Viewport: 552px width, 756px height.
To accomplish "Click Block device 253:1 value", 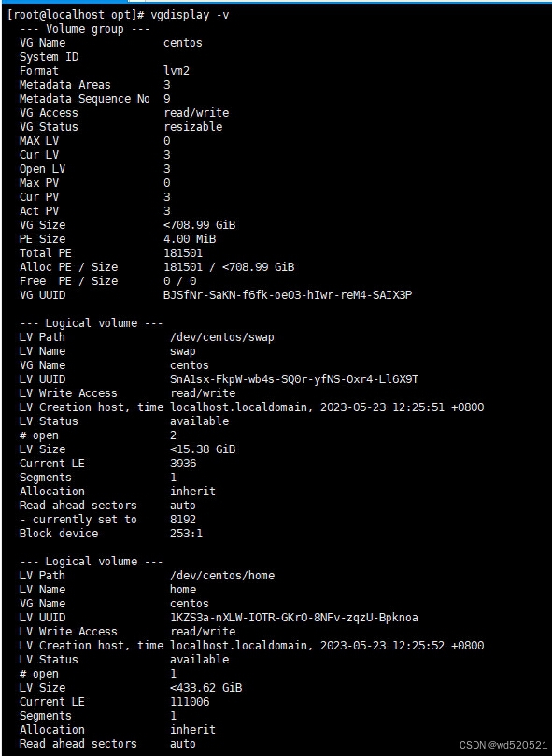I will pyautogui.click(x=187, y=534).
